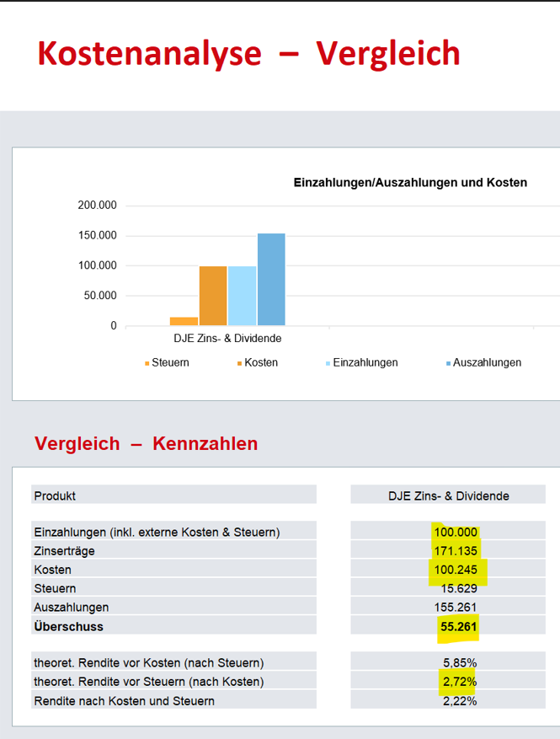Screen dimensions: 560x739
Task: Select the darker blue Auszahlungen bar
Action: point(271,280)
